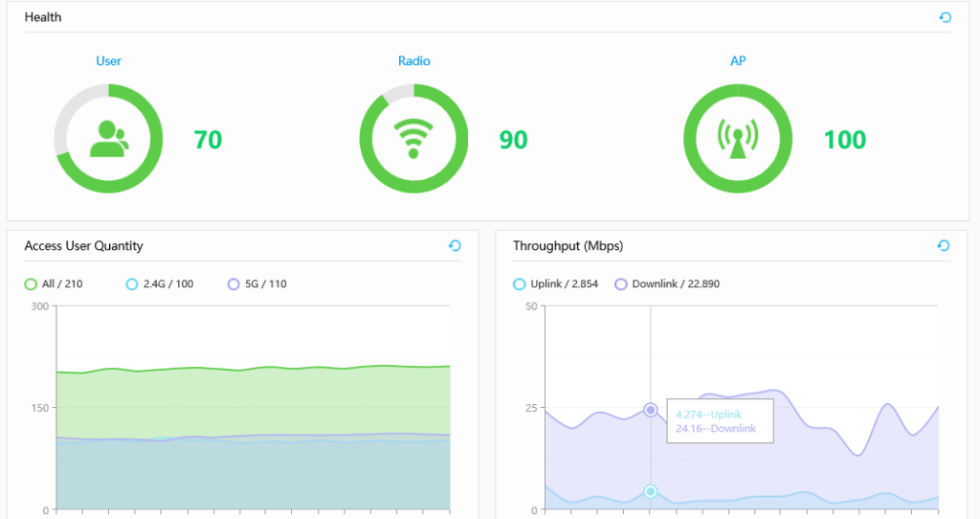This screenshot has height=519, width=980.
Task: Hide the Uplink series in Throughput
Action: point(556,284)
